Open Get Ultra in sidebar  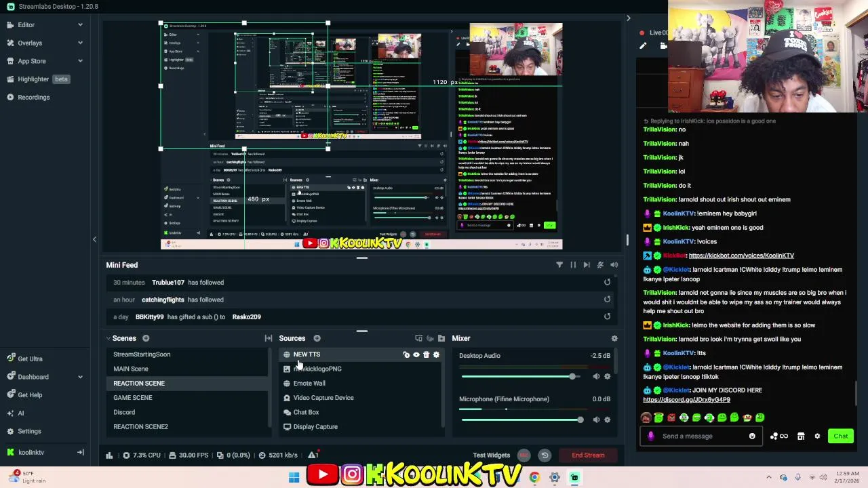24,359
